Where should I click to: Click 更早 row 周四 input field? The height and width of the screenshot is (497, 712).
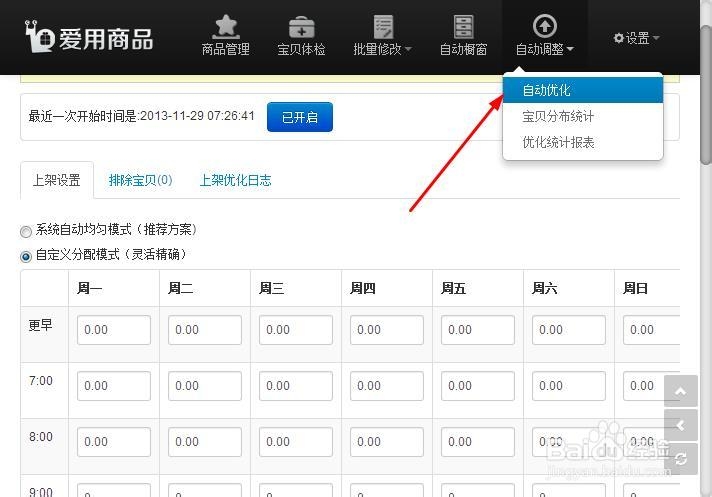click(x=387, y=330)
